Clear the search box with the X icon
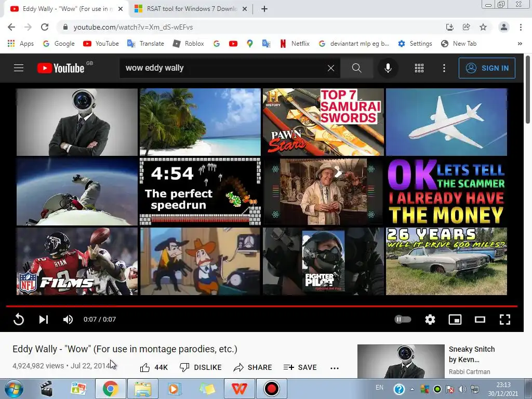Image resolution: width=532 pixels, height=399 pixels. click(331, 68)
